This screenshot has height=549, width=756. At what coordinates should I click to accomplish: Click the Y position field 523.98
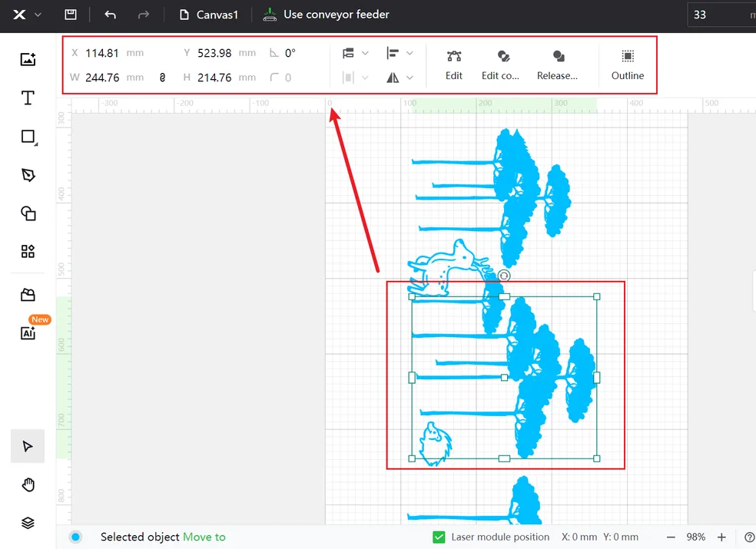point(214,53)
